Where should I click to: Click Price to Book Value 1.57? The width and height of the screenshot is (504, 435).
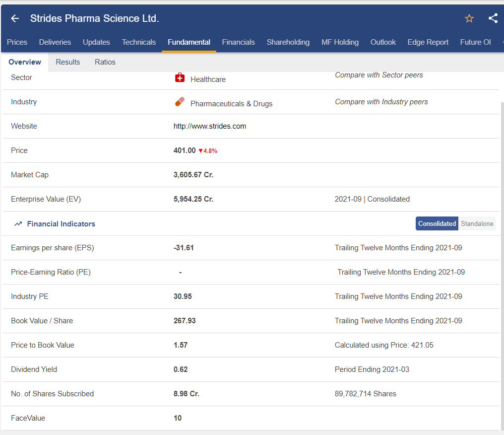[181, 345]
